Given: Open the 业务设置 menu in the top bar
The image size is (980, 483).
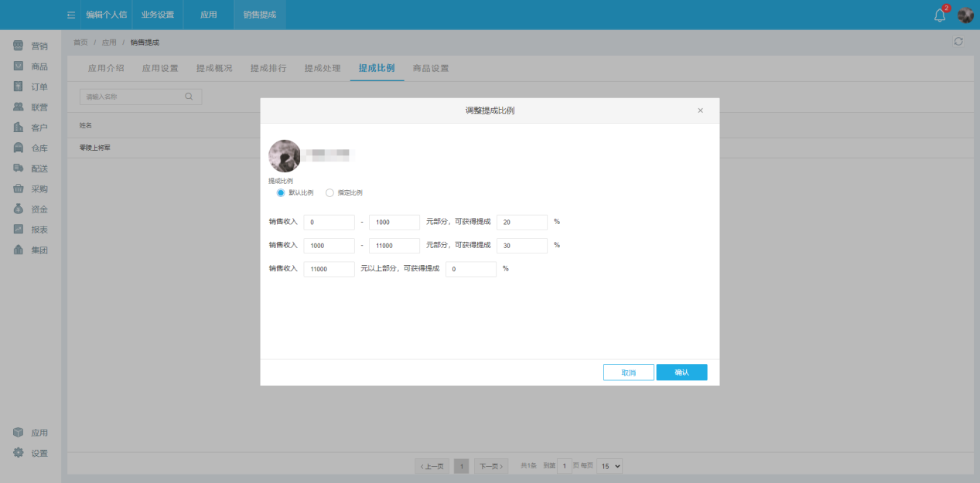Looking at the screenshot, I should [x=159, y=14].
